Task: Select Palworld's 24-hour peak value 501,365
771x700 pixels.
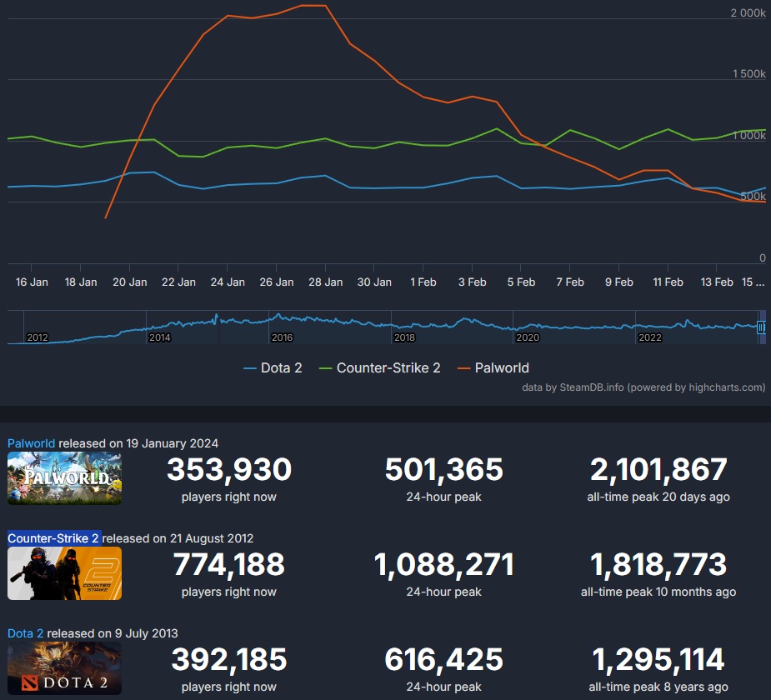Action: coord(444,469)
